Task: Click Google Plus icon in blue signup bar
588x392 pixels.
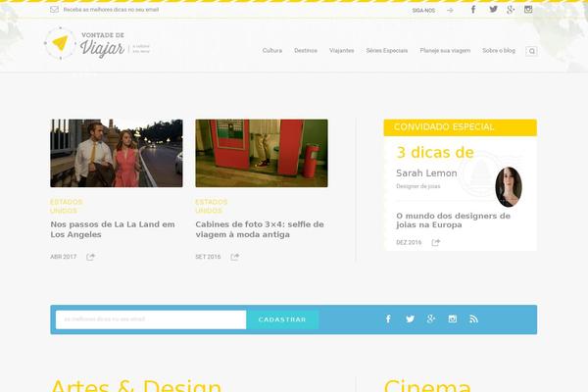Action: [431, 318]
